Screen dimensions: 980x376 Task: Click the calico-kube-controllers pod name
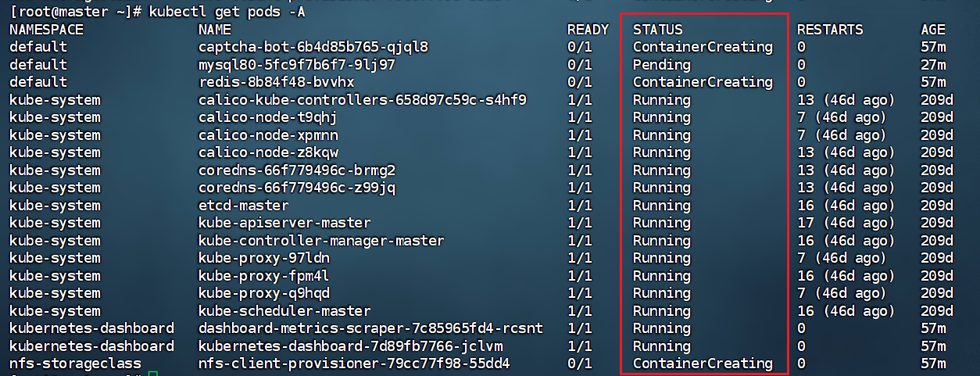[362, 100]
